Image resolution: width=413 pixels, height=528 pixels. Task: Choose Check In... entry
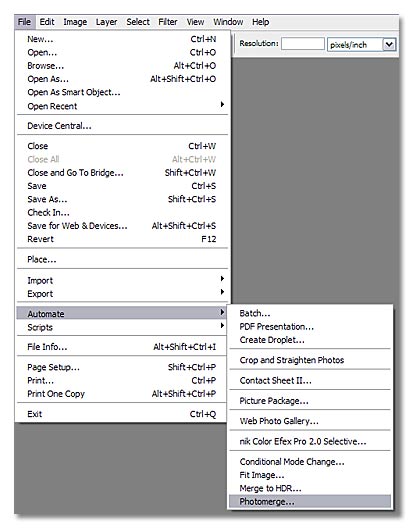coord(122,212)
